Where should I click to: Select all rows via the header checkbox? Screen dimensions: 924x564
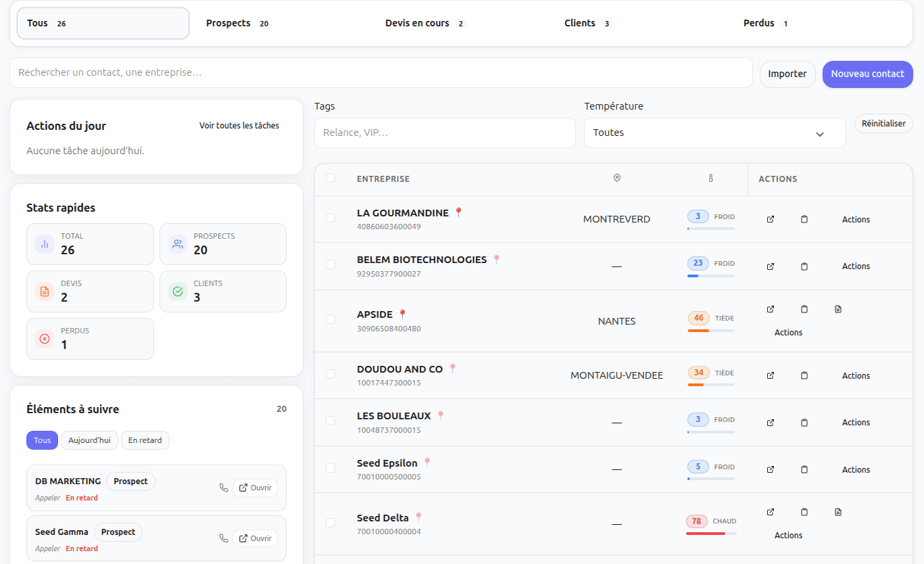coord(331,178)
